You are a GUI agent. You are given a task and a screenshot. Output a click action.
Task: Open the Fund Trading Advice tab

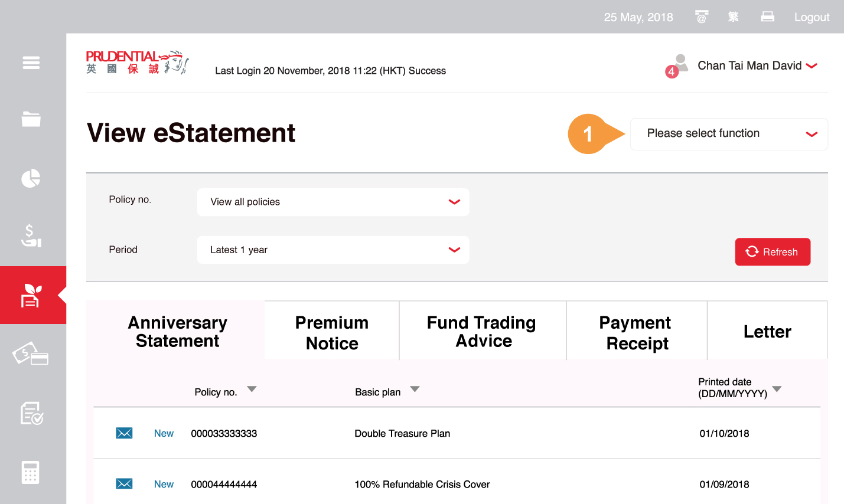(x=483, y=332)
